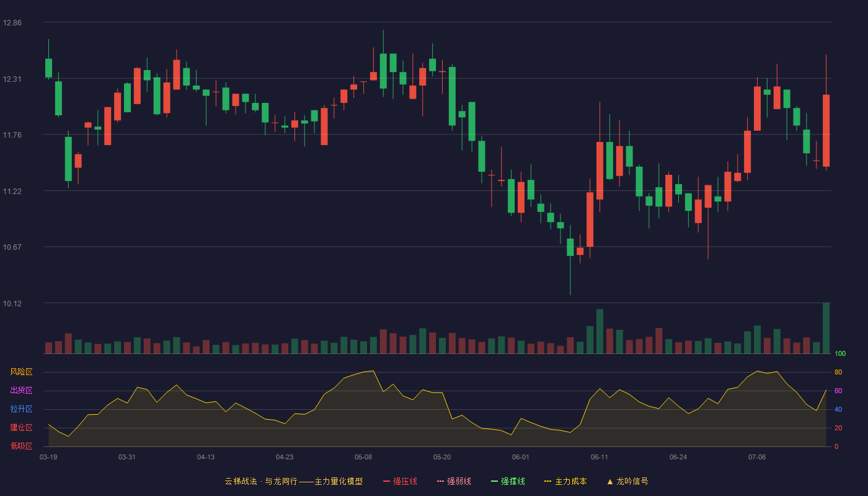Image resolution: width=868 pixels, height=496 pixels.
Task: Click the 12.31 price axis label
Action: pyautogui.click(x=12, y=79)
